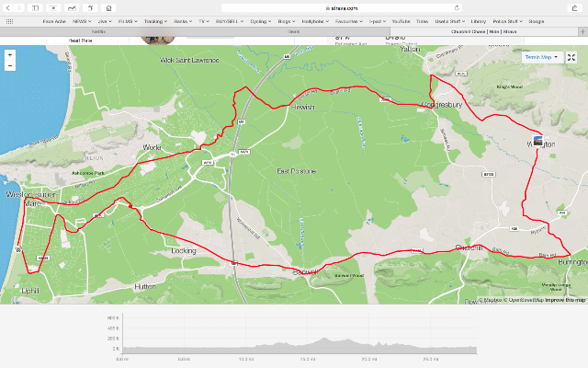588x368 pixels.
Task: Click the Uphill label on the map
Action: point(30,291)
